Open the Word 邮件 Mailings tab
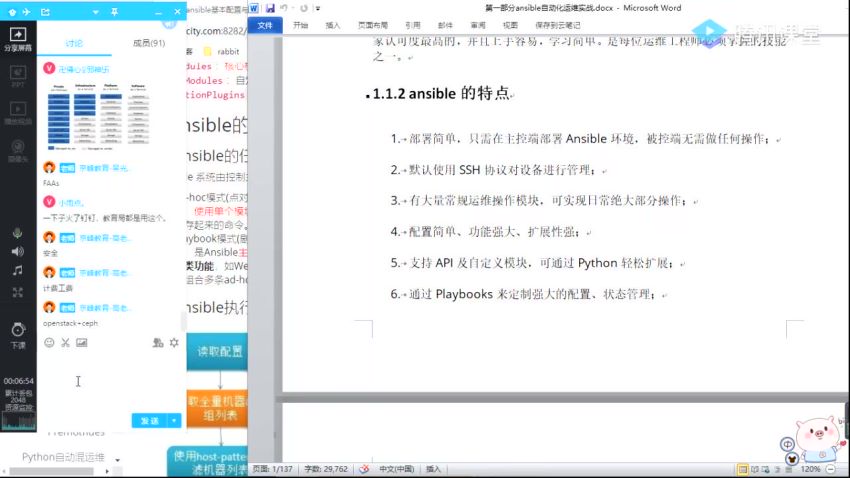 pyautogui.click(x=446, y=25)
